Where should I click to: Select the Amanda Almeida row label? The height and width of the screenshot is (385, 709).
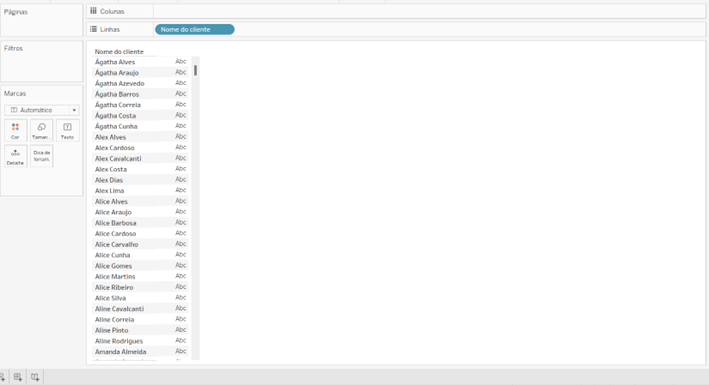120,352
